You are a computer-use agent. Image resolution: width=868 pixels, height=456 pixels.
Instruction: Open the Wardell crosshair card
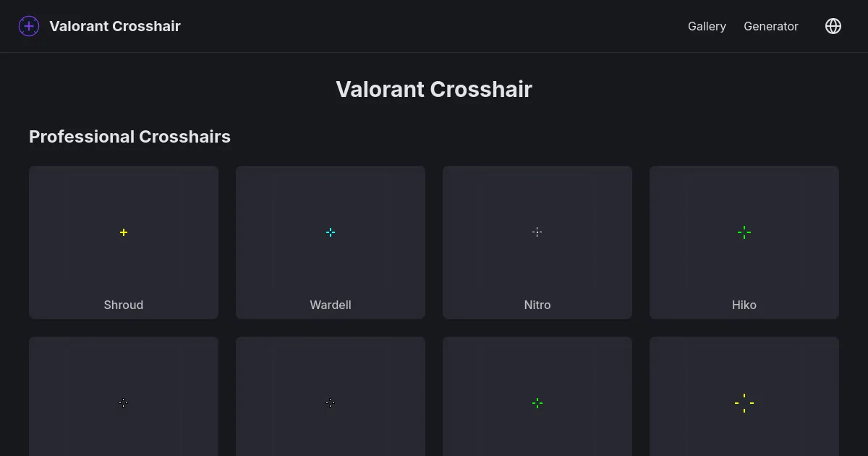(x=331, y=242)
